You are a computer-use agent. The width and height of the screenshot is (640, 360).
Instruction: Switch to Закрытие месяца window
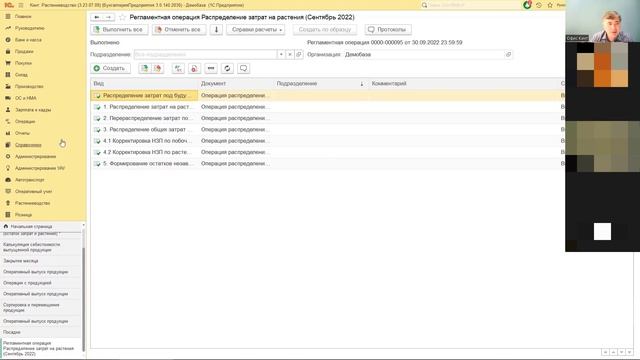click(x=41, y=260)
